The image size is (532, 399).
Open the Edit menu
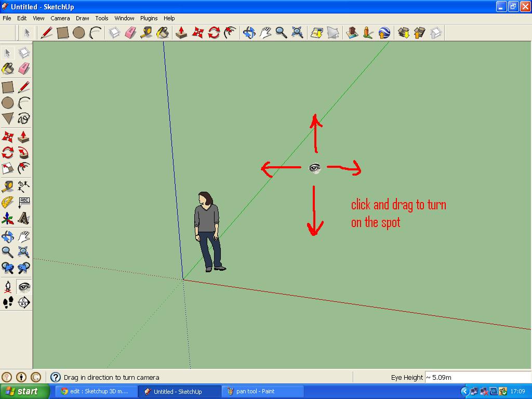(x=22, y=18)
